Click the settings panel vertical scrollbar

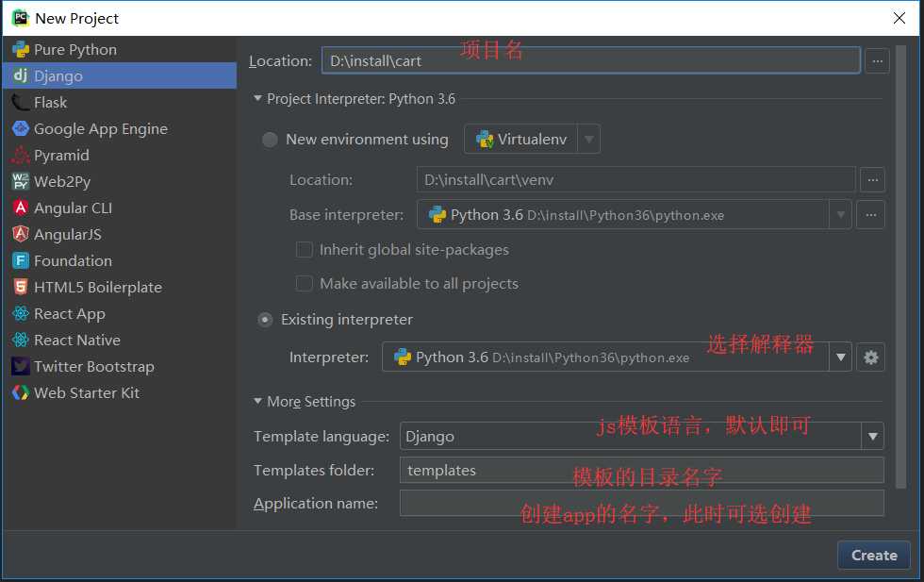coord(900,267)
